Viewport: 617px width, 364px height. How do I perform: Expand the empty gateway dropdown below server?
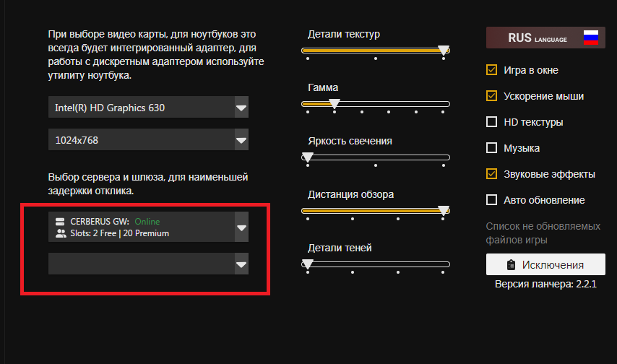[241, 264]
